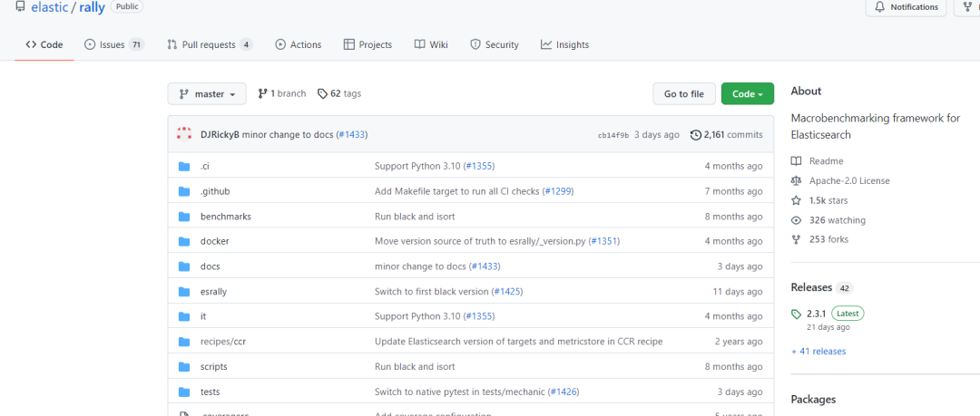This screenshot has width=980, height=416.
Task: Click the Readme book icon
Action: (797, 160)
